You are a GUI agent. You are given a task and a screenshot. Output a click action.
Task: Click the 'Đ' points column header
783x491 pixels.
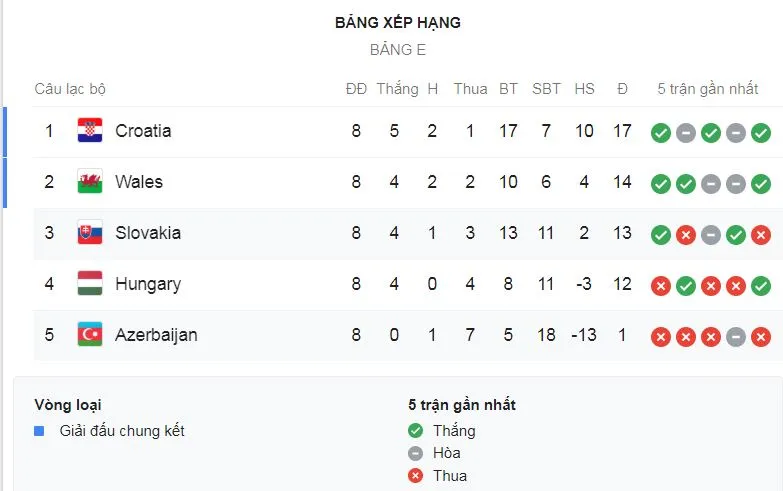[x=622, y=89]
